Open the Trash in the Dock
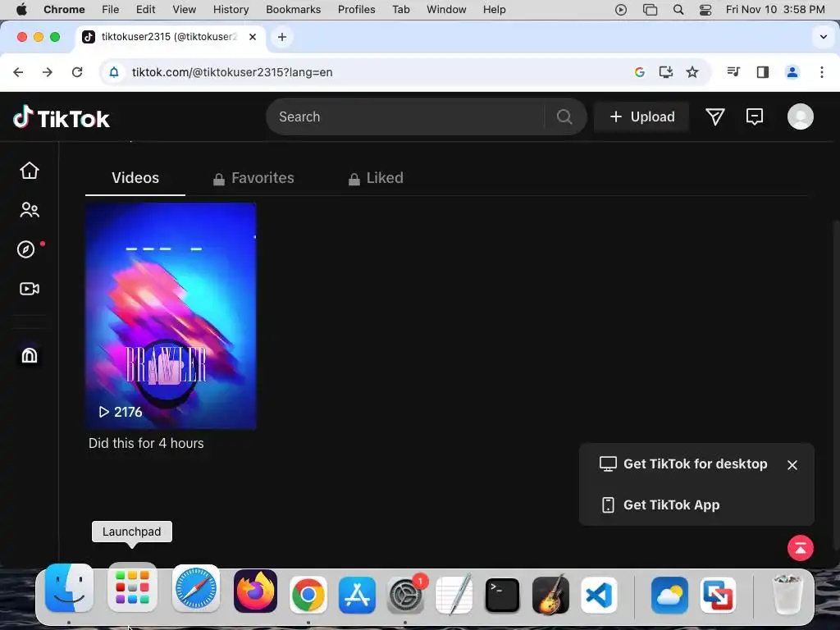840x630 pixels. pyautogui.click(x=787, y=594)
